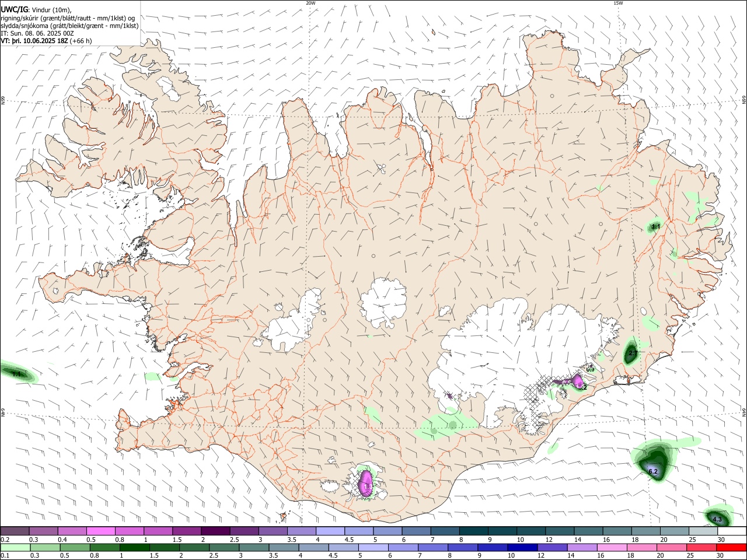Click the slydda/snjókoma legend description line
747x560 pixels.
click(69, 26)
